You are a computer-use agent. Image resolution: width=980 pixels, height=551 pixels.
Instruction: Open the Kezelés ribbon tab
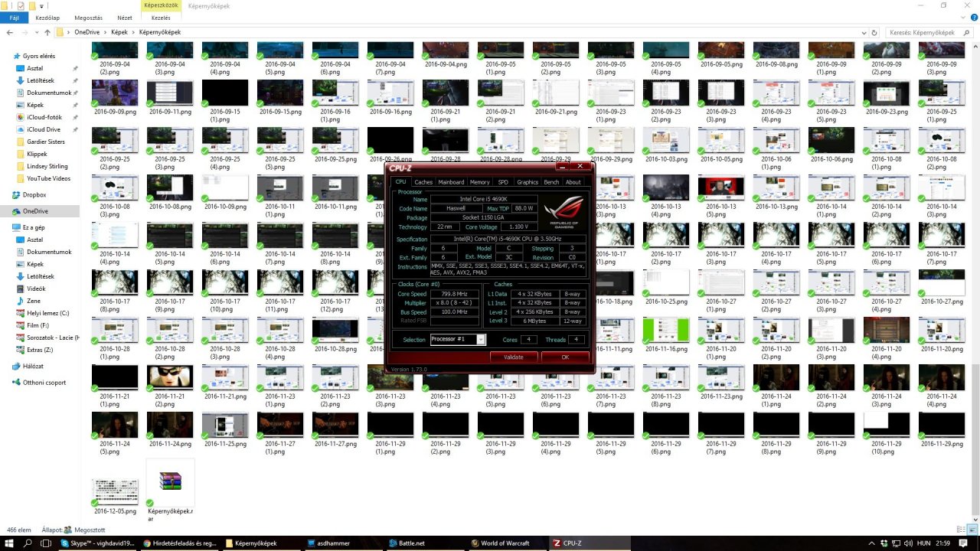(x=161, y=17)
